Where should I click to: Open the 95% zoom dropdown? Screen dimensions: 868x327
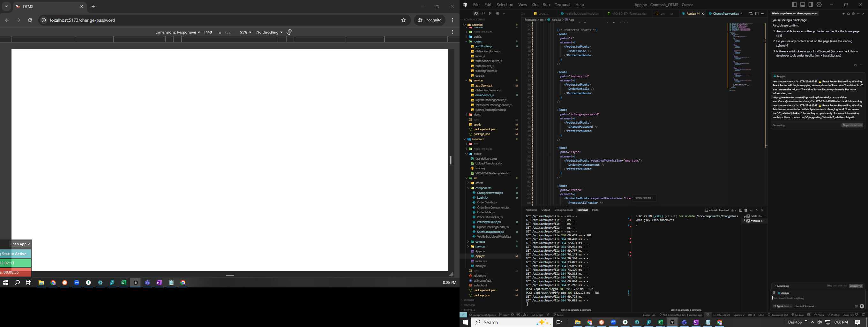coord(246,32)
